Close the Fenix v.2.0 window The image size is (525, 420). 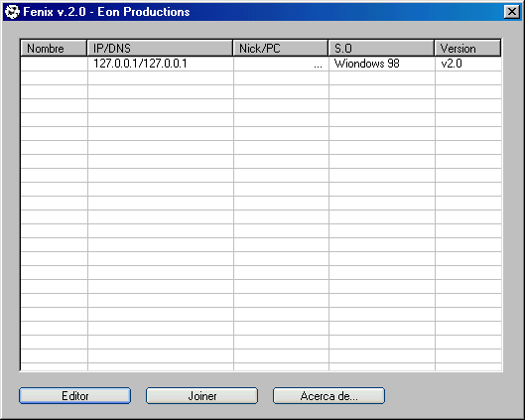pos(512,12)
